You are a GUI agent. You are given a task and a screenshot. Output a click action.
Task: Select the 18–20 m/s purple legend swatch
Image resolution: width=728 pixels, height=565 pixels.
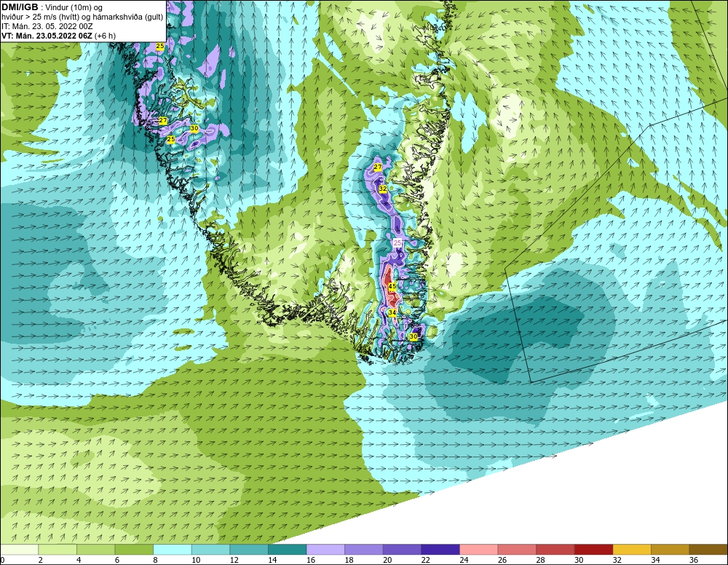(363, 550)
